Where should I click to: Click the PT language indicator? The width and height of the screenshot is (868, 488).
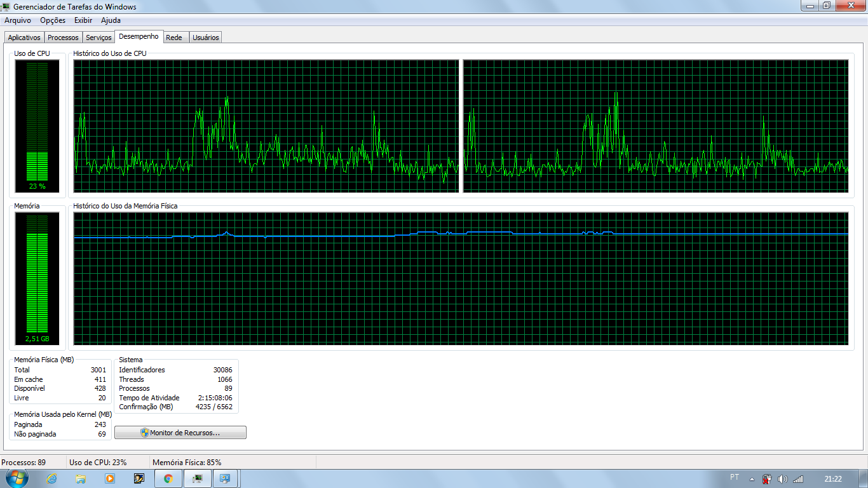pyautogui.click(x=735, y=478)
